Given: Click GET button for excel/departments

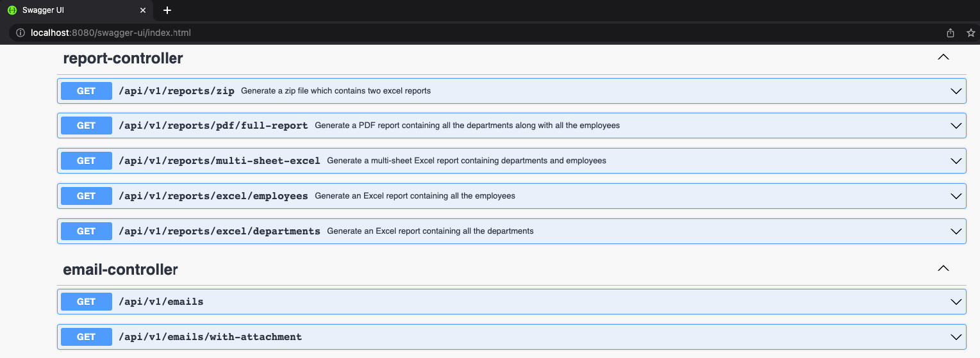Looking at the screenshot, I should (x=87, y=231).
